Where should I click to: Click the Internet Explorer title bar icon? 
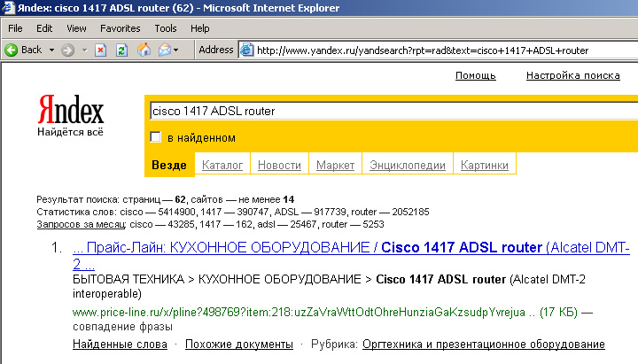(x=8, y=7)
